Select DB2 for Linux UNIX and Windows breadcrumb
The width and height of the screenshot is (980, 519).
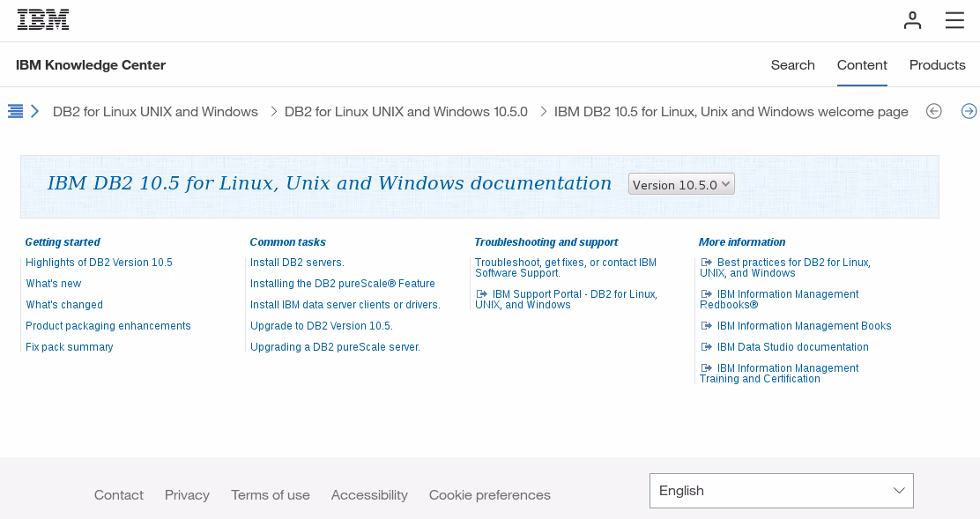pyautogui.click(x=155, y=111)
